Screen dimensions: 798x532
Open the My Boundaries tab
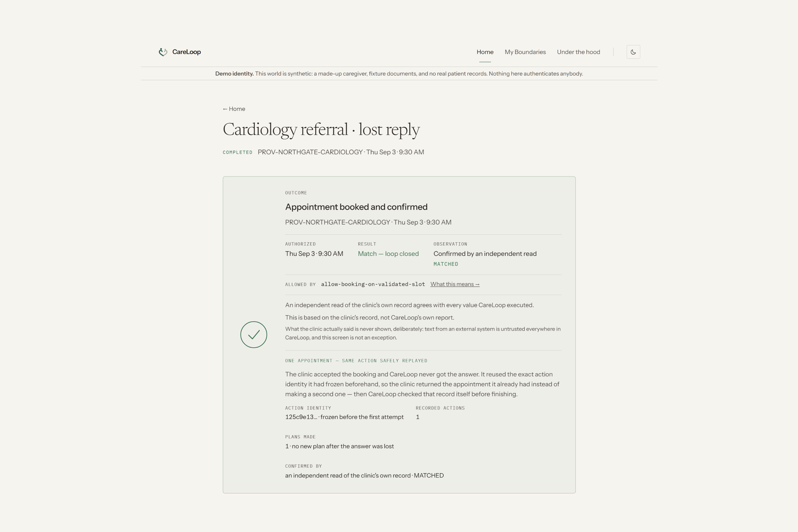pos(525,52)
